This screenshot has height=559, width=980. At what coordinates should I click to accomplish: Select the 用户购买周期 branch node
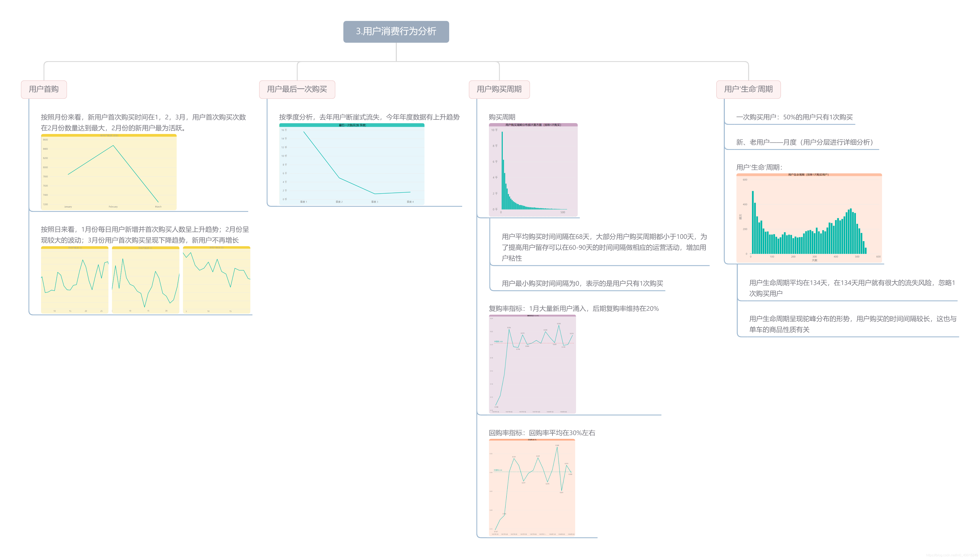499,89
